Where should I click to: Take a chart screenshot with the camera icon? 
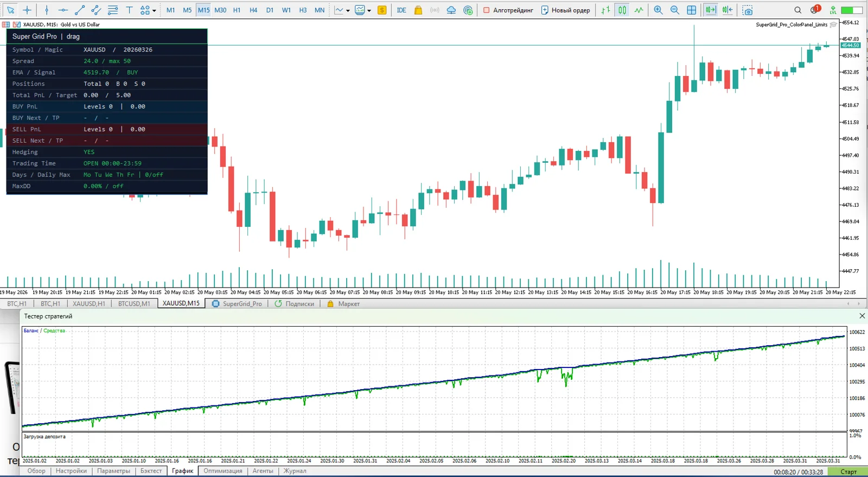click(x=748, y=10)
